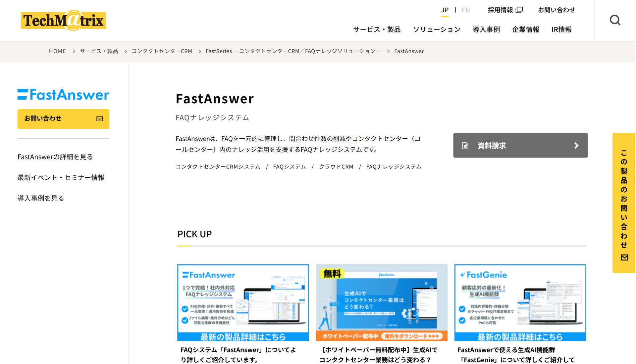Click the arrow chevron on 資料請求 button
636x364 pixels.
(576, 146)
